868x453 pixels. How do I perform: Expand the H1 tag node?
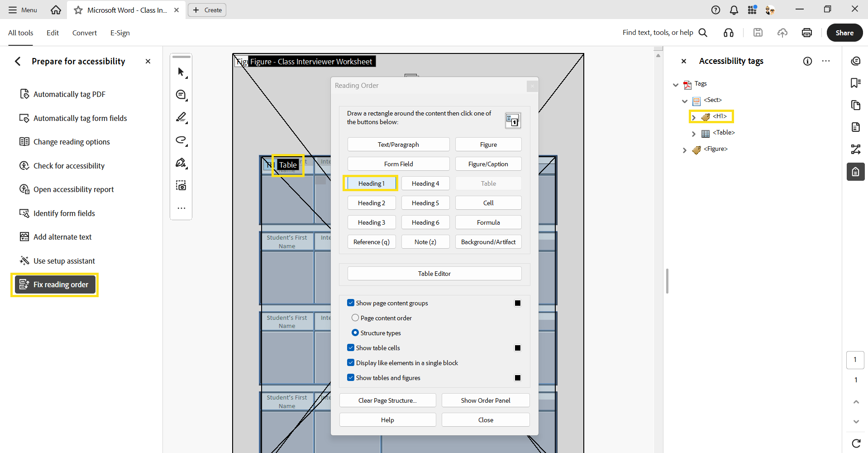[694, 117]
